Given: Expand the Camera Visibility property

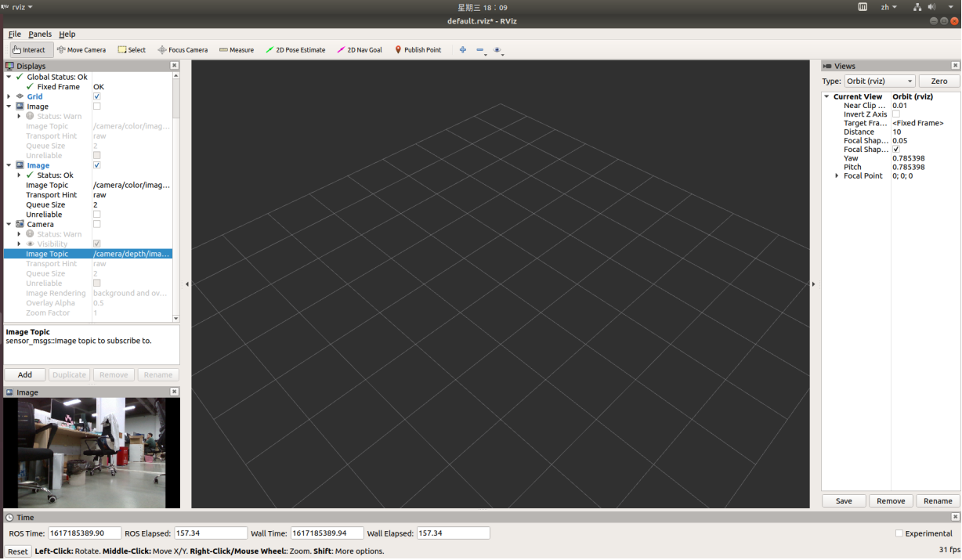Looking at the screenshot, I should 19,244.
